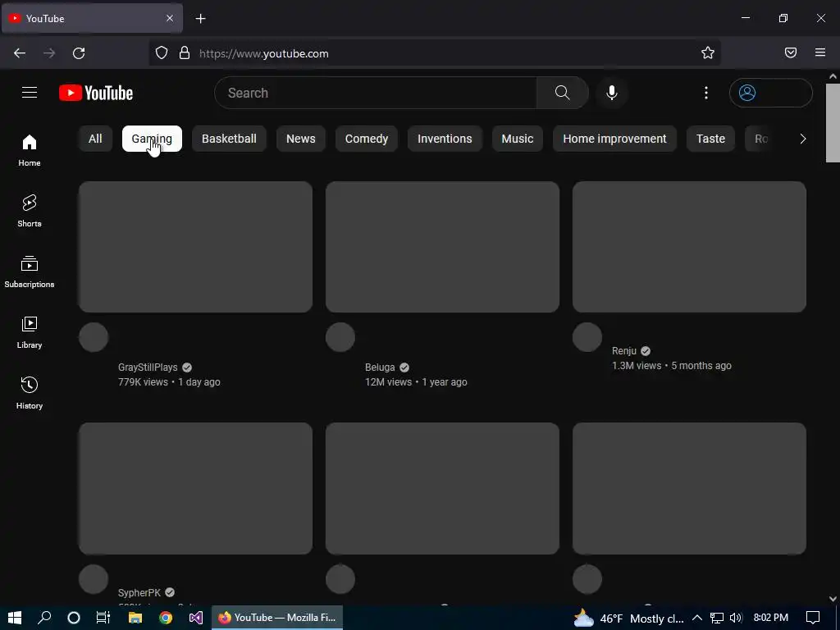This screenshot has width=840, height=630.
Task: Select the Basketball filter chip
Action: tap(230, 139)
